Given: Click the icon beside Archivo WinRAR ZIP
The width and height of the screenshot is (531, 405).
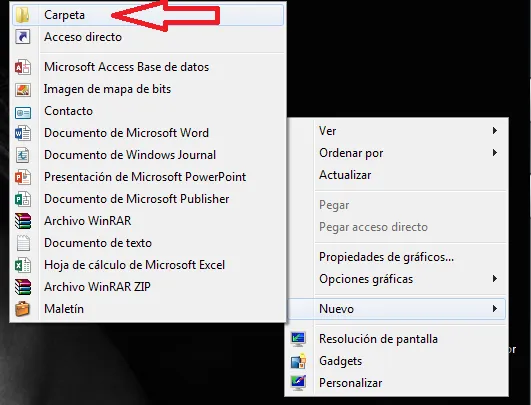Looking at the screenshot, I should (23, 287).
